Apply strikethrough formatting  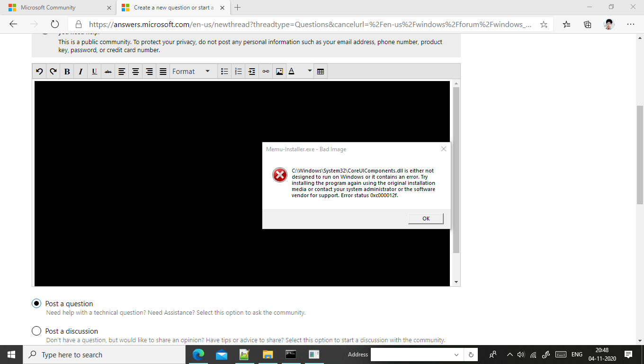tap(108, 72)
